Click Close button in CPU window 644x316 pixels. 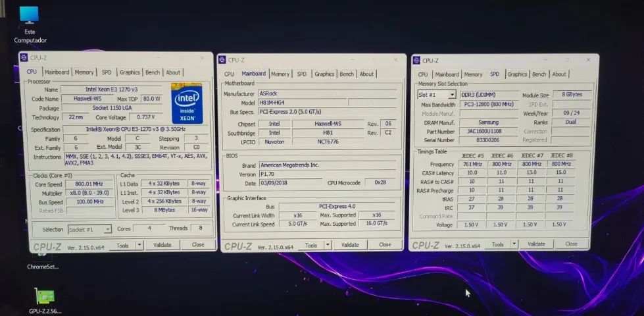(x=198, y=244)
